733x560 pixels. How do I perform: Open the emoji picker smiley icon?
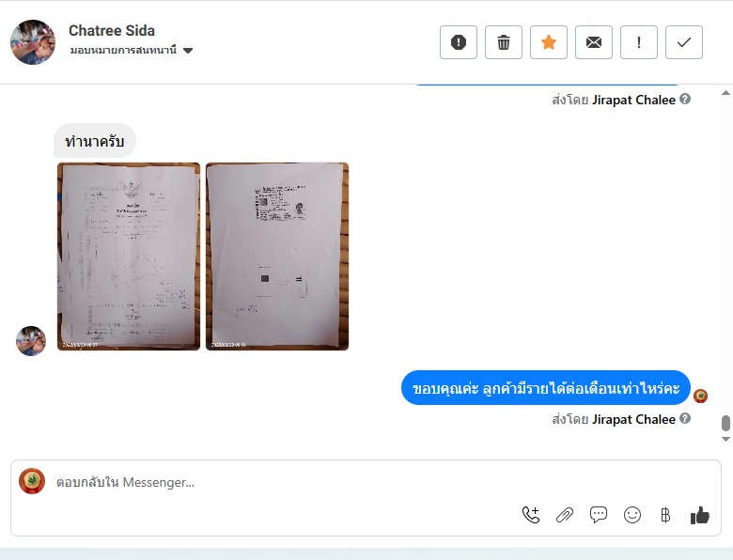(x=632, y=515)
